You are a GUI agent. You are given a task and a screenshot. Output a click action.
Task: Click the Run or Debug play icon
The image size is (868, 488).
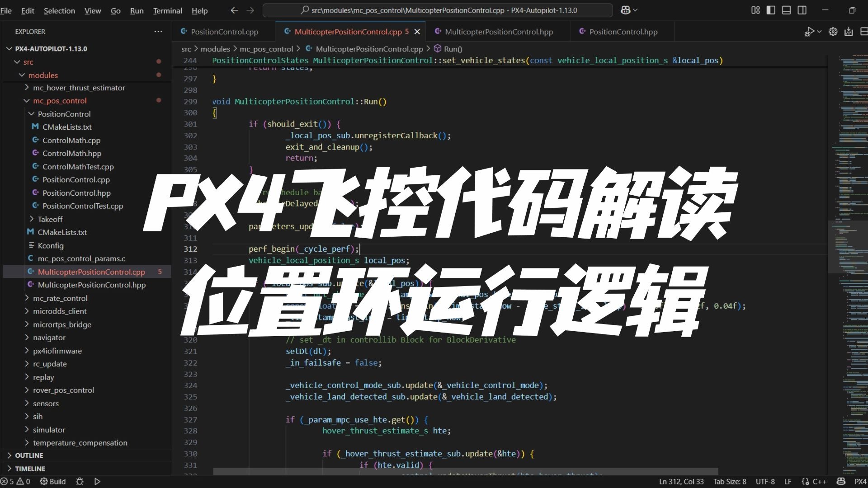click(x=809, y=32)
